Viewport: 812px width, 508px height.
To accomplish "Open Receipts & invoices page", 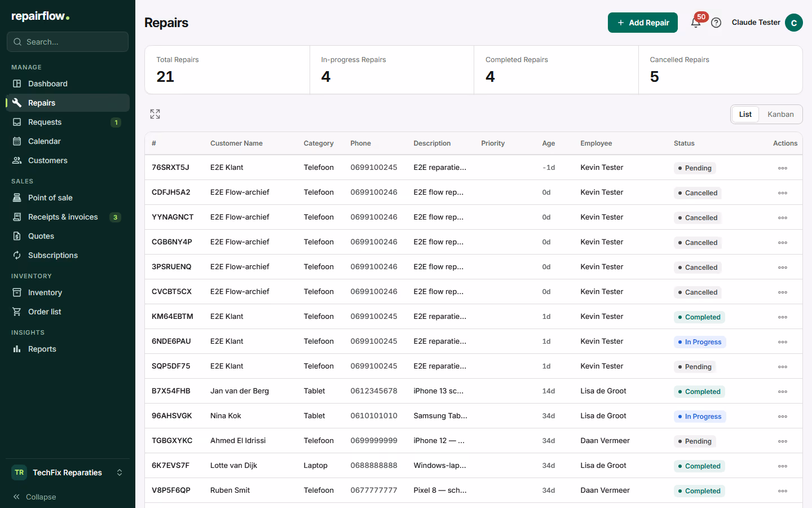I will tap(68, 217).
